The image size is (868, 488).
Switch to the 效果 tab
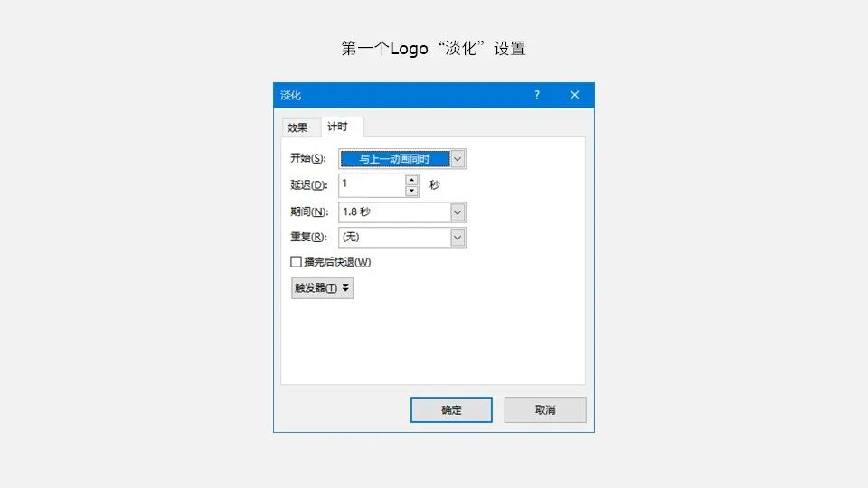[x=297, y=127]
